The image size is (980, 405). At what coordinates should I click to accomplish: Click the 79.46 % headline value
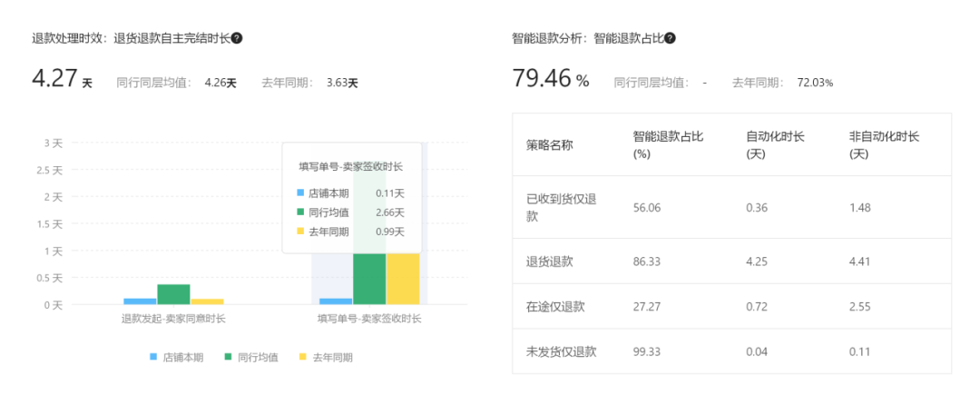tap(551, 79)
